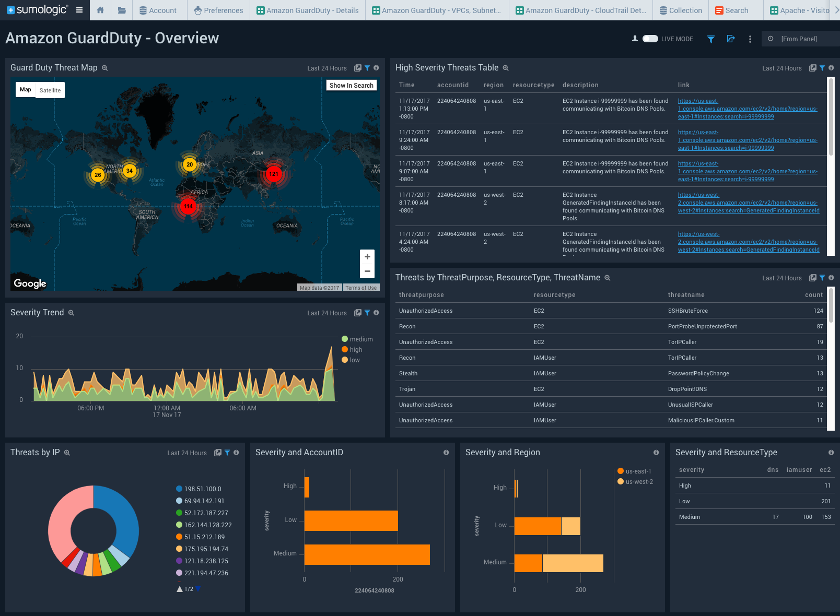This screenshot has height=616, width=840.
Task: Click High Severity Threats Table scrollbar
Action: point(831,116)
